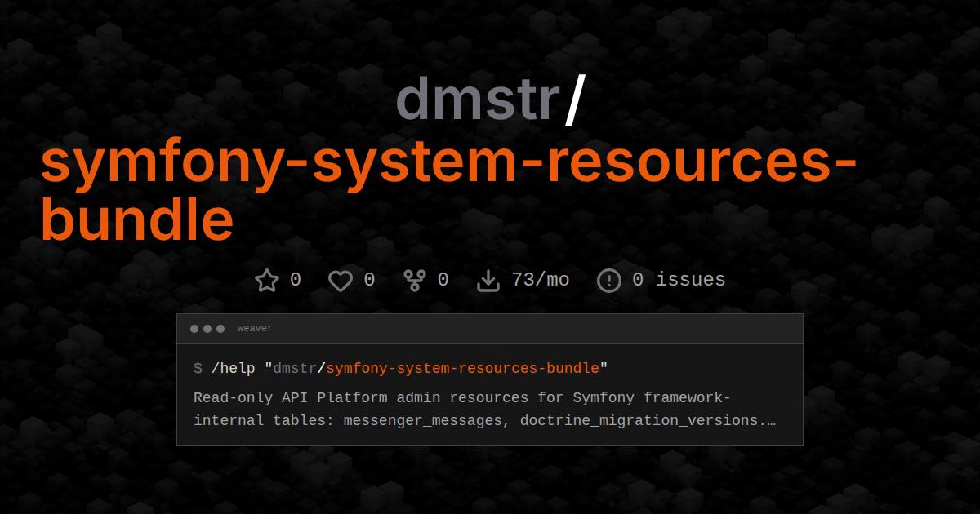Viewport: 980px width, 514px height.
Task: Click the "Read-only API Platform" description text
Action: tap(484, 410)
